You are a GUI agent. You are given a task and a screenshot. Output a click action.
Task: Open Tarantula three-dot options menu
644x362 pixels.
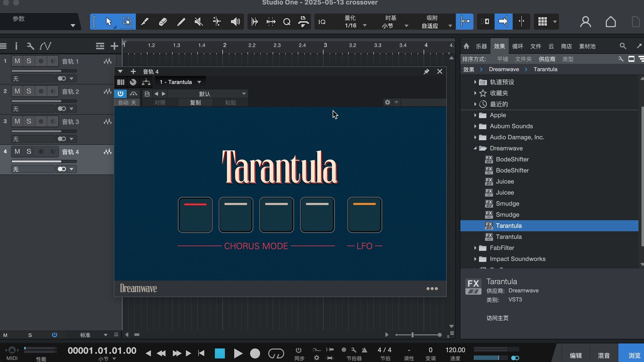[432, 289]
